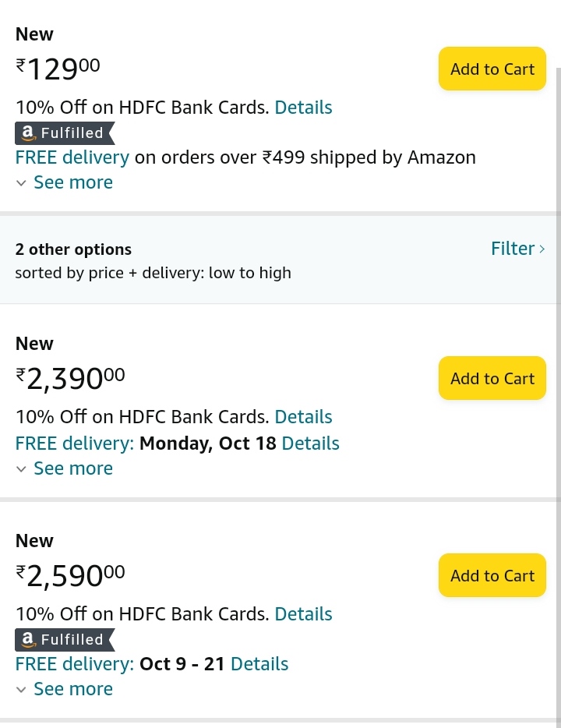Click the down chevron before last See more
The height and width of the screenshot is (728, 561).
(x=21, y=690)
